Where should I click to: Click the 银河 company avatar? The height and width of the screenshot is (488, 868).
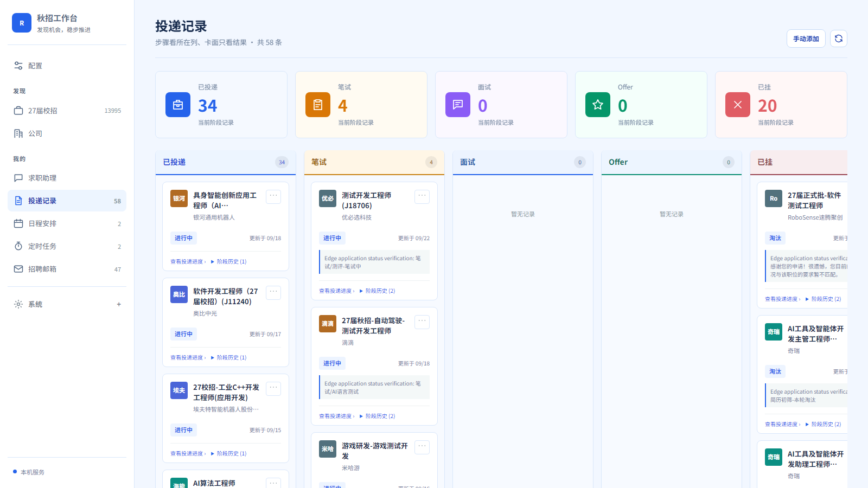click(179, 198)
